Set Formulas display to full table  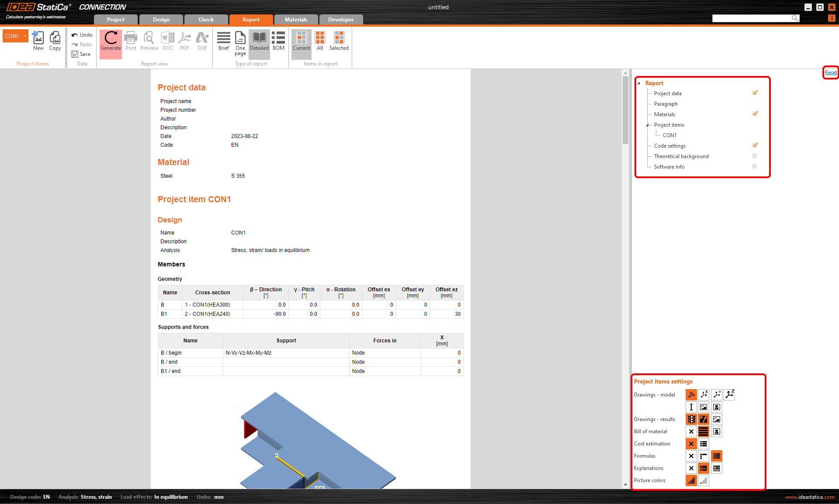[x=716, y=456]
